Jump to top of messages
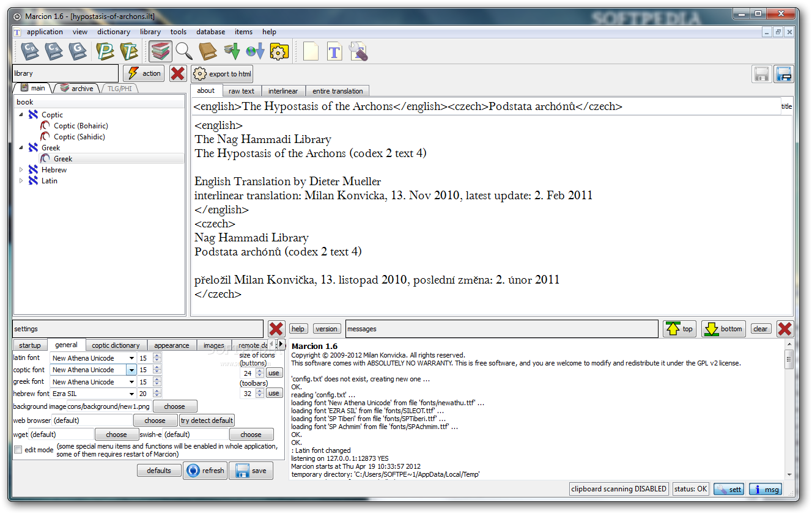 (680, 329)
